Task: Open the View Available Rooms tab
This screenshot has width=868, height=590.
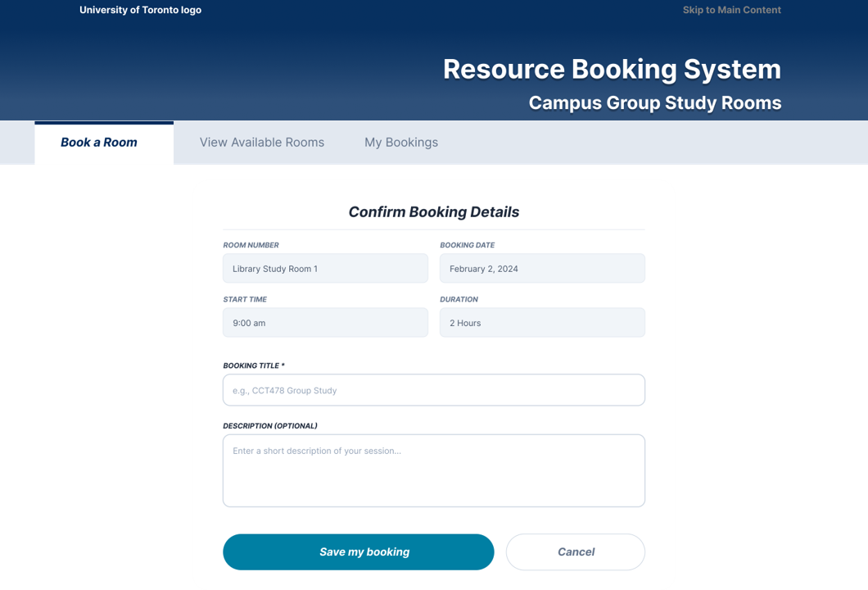Action: pos(262,143)
